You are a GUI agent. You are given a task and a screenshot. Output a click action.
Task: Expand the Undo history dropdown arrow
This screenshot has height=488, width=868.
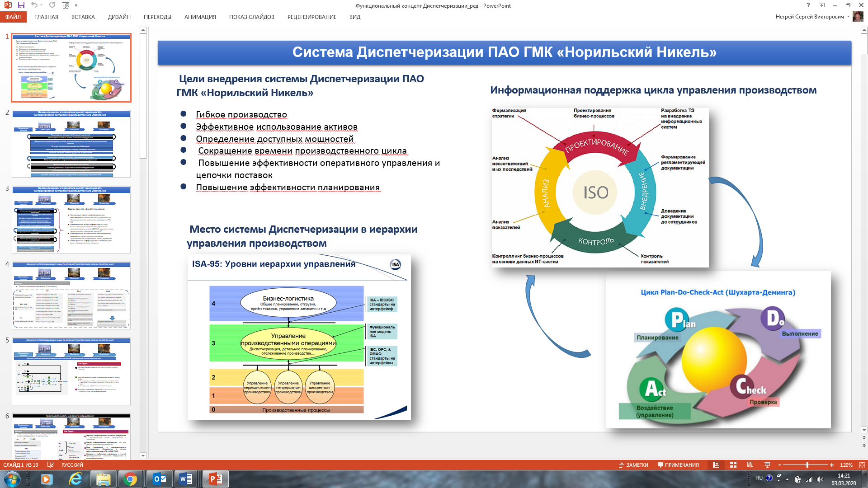42,5
